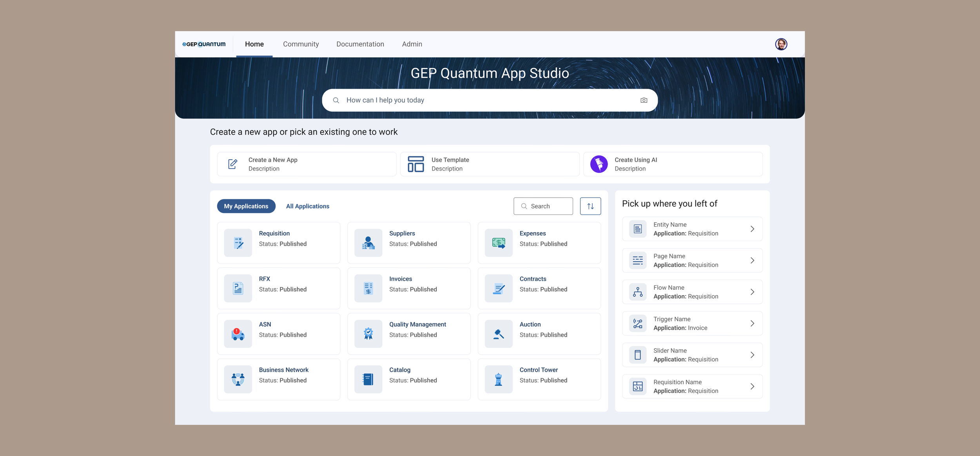Screen dimensions: 980x456
Task: Open the ASN truck alert icon
Action: (x=238, y=334)
